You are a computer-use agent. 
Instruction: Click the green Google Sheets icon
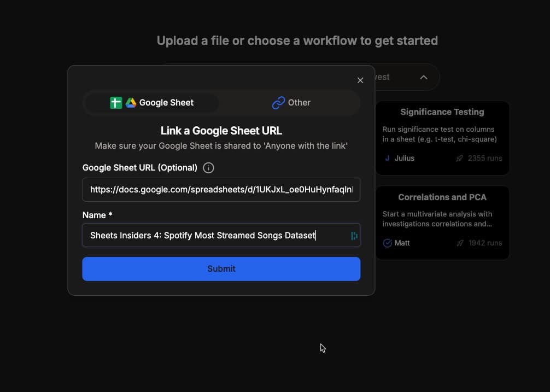[x=116, y=103]
